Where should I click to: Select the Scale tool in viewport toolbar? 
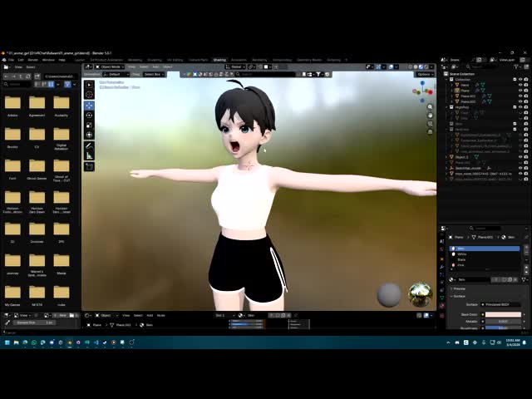point(89,126)
